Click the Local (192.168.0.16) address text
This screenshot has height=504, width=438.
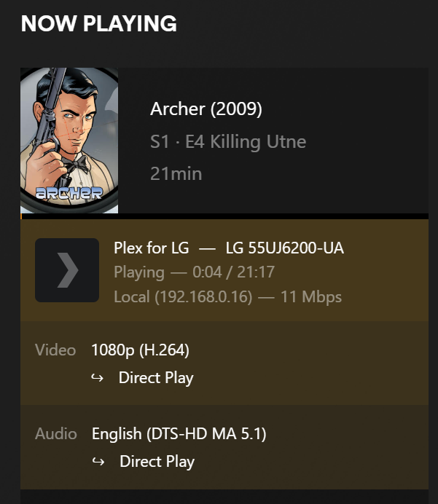[183, 296]
